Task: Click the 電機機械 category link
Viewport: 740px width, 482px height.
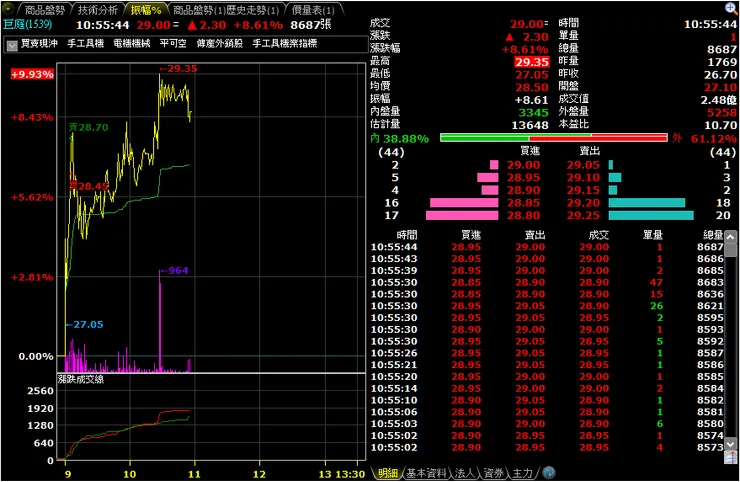Action: pos(132,44)
